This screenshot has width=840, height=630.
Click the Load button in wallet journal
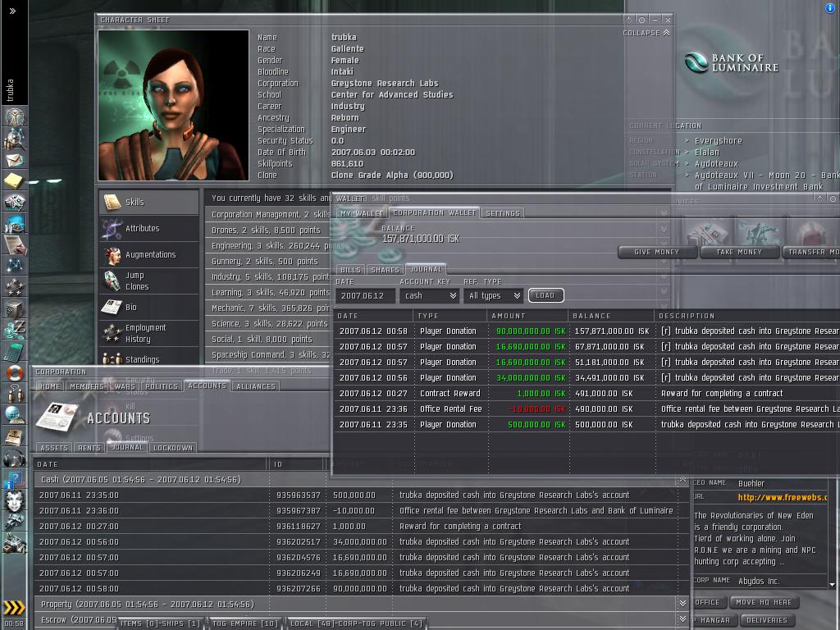546,295
